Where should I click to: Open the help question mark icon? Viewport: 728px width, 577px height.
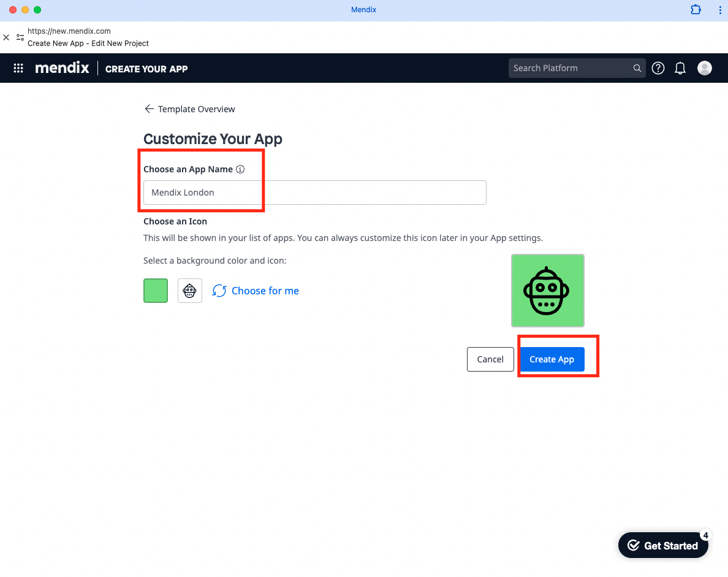(658, 68)
